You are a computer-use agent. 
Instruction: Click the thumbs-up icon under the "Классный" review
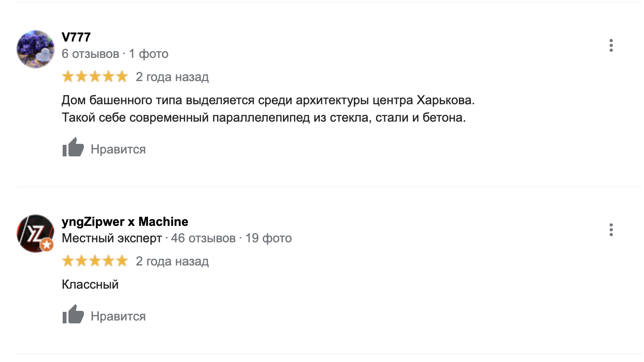(x=73, y=315)
